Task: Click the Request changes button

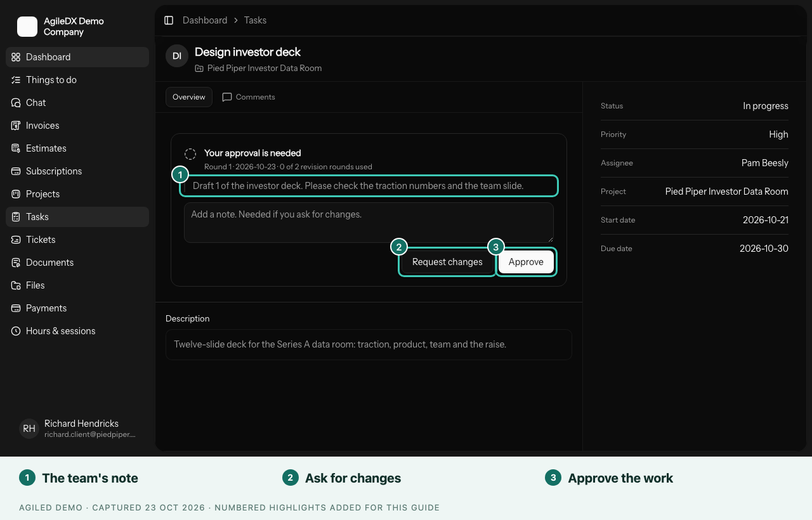Action: (x=447, y=262)
